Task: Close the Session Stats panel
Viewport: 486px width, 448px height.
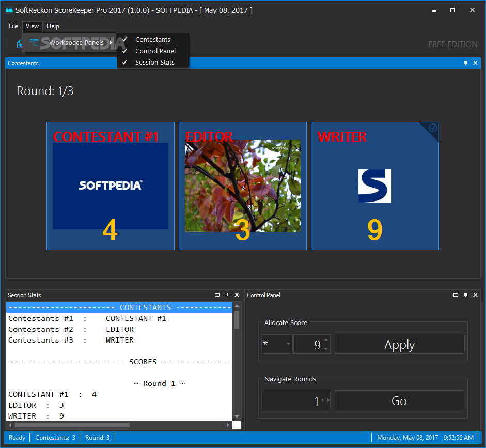Action: coord(237,295)
